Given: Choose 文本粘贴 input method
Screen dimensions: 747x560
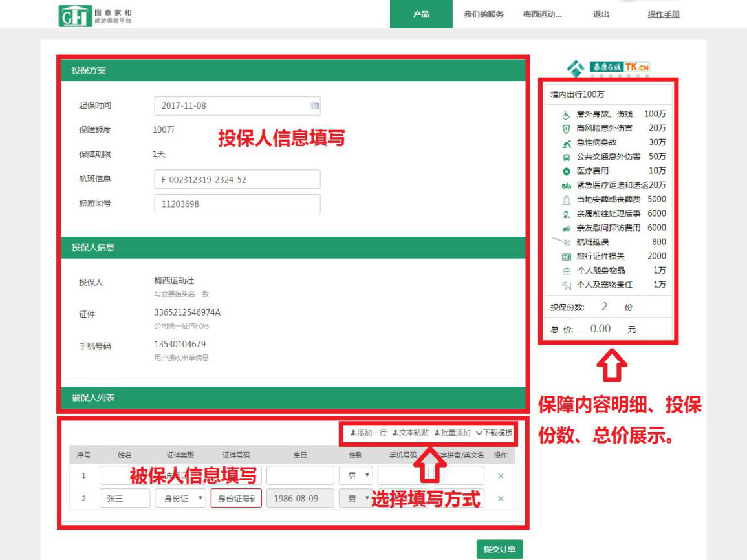Looking at the screenshot, I should coord(411,433).
